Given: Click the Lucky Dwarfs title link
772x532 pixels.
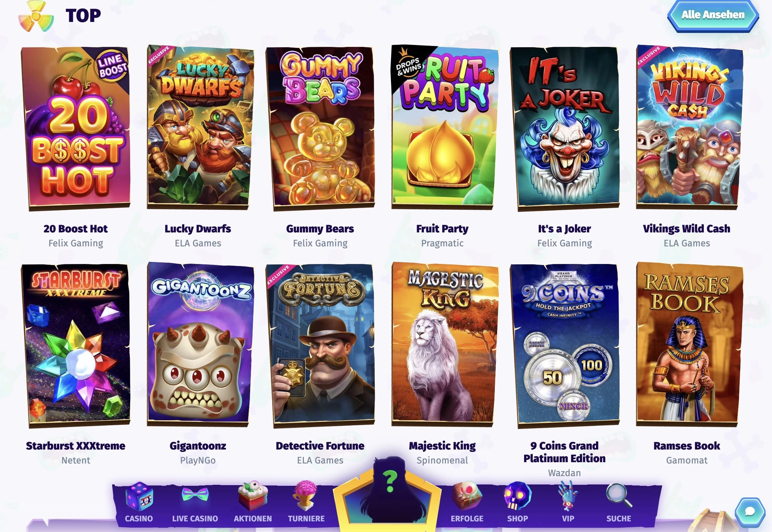Looking at the screenshot, I should (x=198, y=229).
